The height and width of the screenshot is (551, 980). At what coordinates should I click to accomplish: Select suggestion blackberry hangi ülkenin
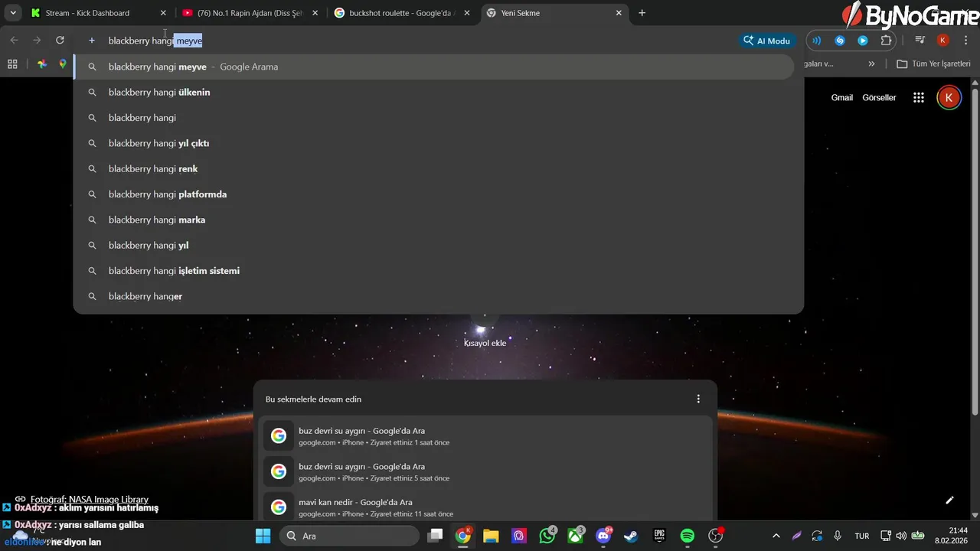click(434, 93)
